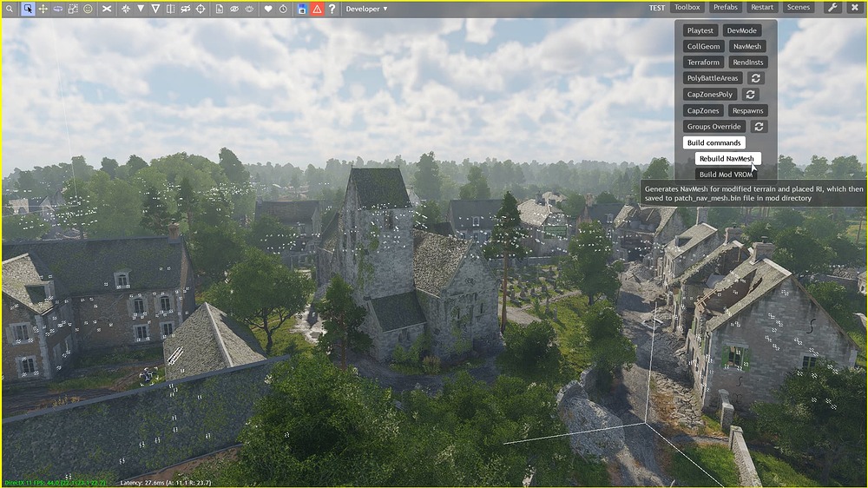Choose the Rotate tool icon
This screenshot has width=868, height=488.
pyautogui.click(x=58, y=9)
